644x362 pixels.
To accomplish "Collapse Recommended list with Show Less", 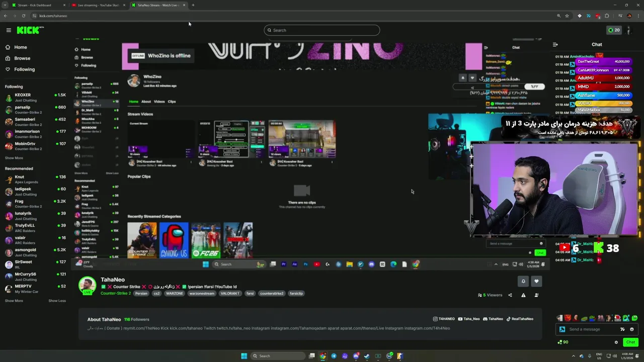I will [x=57, y=301].
